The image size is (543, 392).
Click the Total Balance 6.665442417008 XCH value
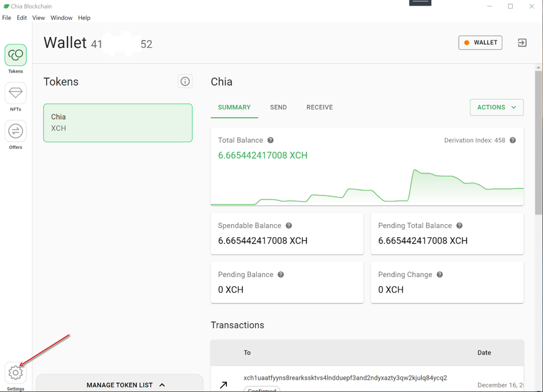pyautogui.click(x=263, y=155)
